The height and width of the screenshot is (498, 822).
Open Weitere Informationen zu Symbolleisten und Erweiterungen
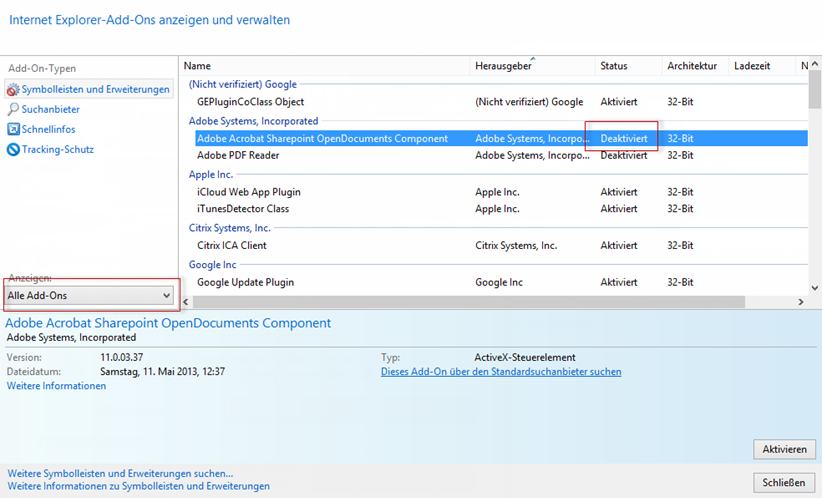[x=138, y=486]
